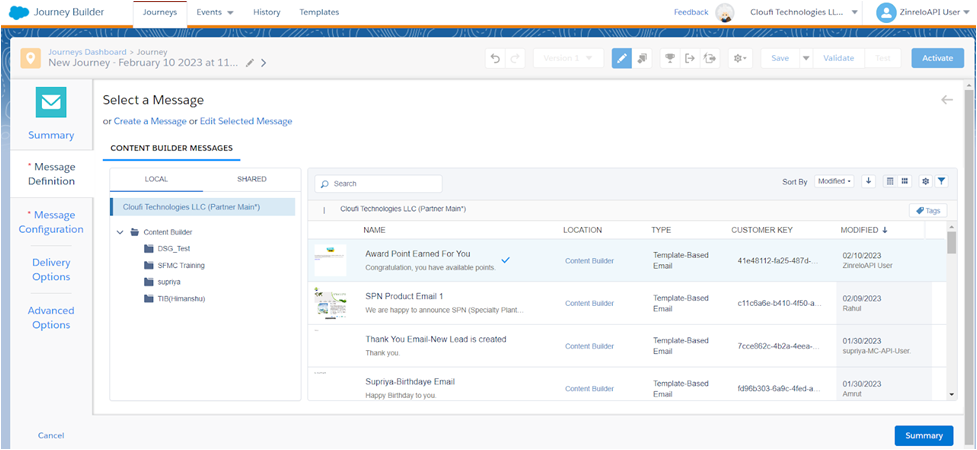Switch to grid view icon
The image size is (977, 450).
(904, 181)
